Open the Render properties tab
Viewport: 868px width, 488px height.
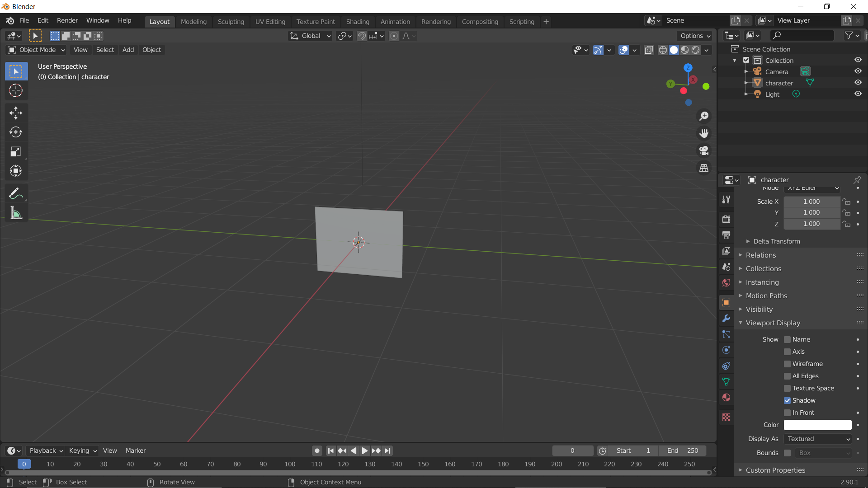(726, 219)
